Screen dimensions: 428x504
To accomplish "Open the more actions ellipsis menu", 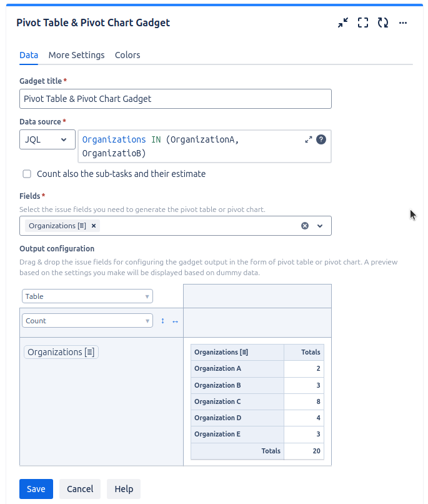I will pyautogui.click(x=403, y=23).
